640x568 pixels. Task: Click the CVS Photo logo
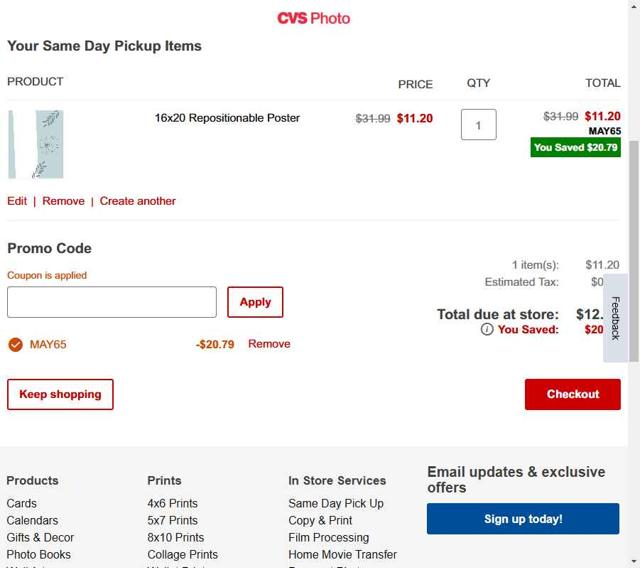[x=313, y=18]
